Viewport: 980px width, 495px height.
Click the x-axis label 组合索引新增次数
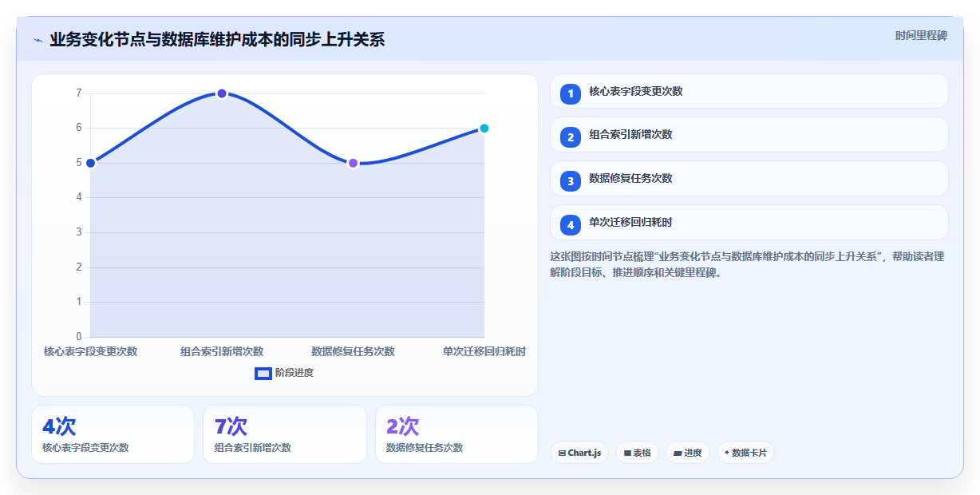[x=222, y=351]
